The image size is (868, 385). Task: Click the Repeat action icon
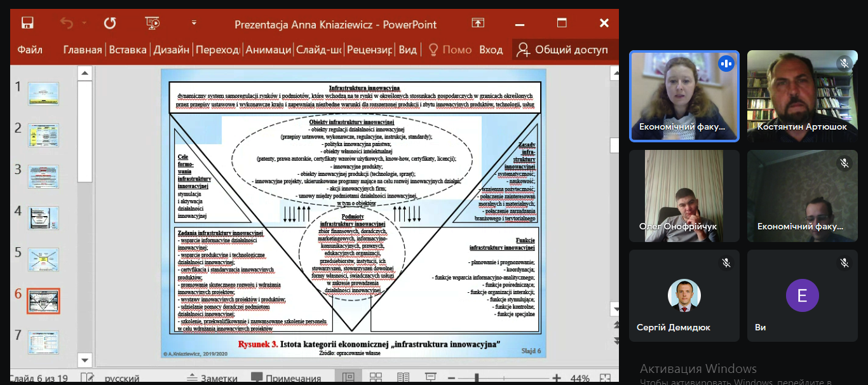pyautogui.click(x=110, y=24)
